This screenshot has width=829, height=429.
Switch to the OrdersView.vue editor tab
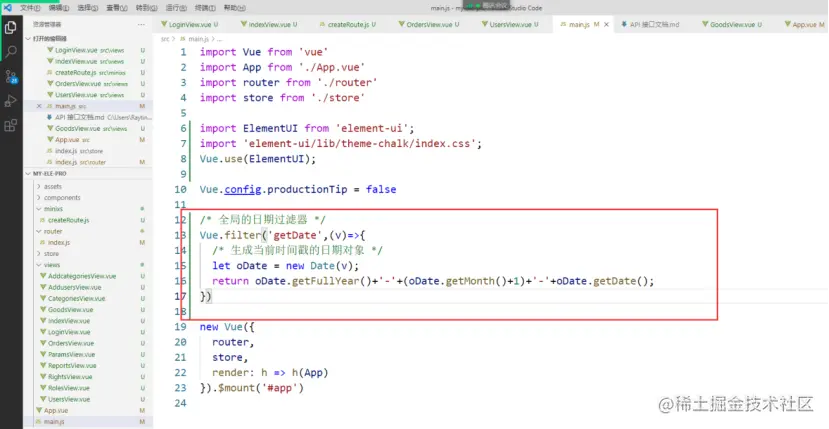429,24
